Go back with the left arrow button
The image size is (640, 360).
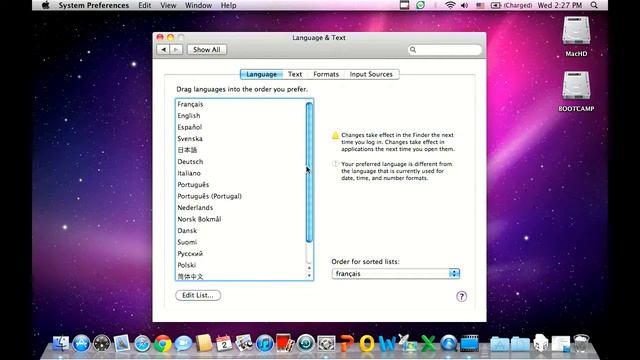click(163, 49)
